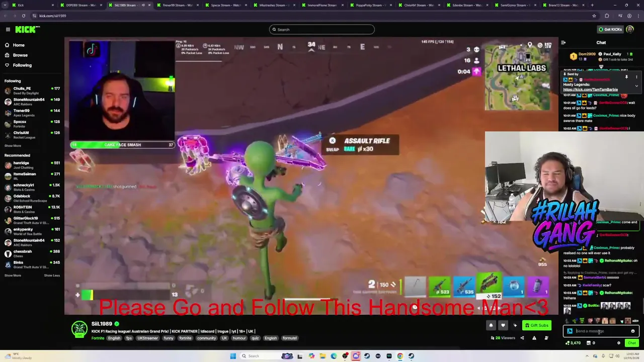Click ROSHTEIN channel avatar in sidebar

coord(8,209)
